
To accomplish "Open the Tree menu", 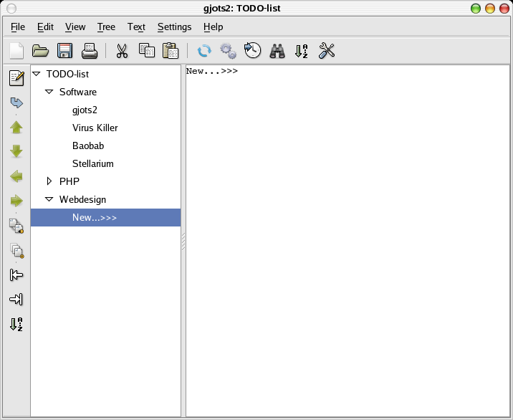I will coord(106,27).
